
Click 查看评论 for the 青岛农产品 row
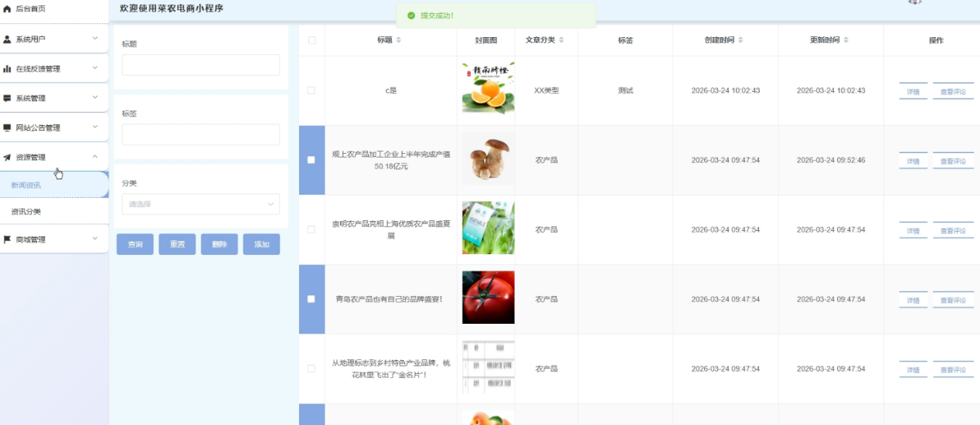tap(953, 301)
